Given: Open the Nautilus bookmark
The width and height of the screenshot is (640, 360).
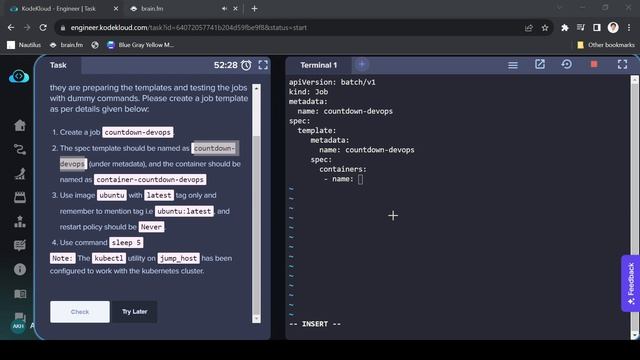Looking at the screenshot, I should tap(24, 45).
